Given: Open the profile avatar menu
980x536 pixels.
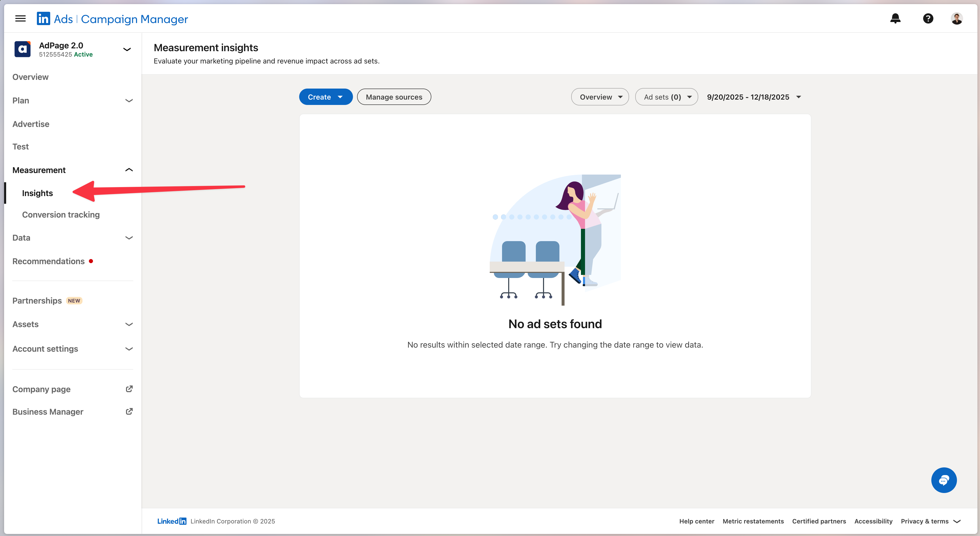Looking at the screenshot, I should [956, 19].
